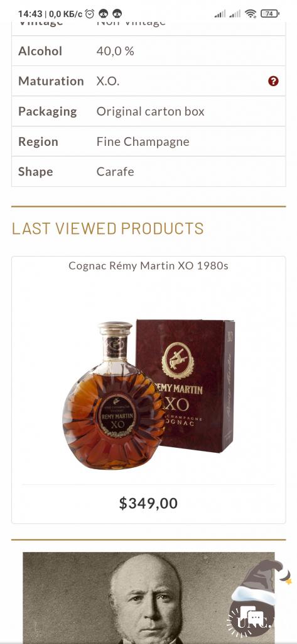Viewport: 297px width, 644px height.
Task: Click the Alcohol 40,0 % row
Action: (x=148, y=51)
